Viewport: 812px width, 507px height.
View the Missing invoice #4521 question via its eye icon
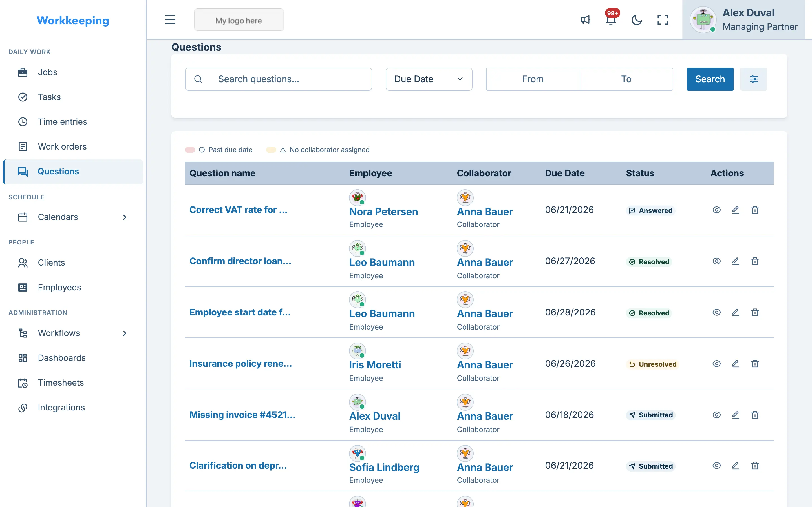(717, 415)
